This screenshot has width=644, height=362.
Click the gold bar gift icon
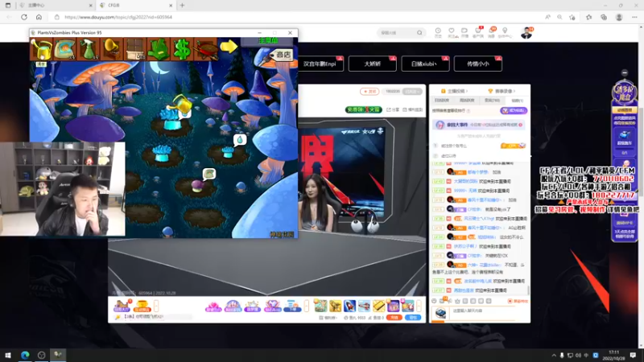378,306
